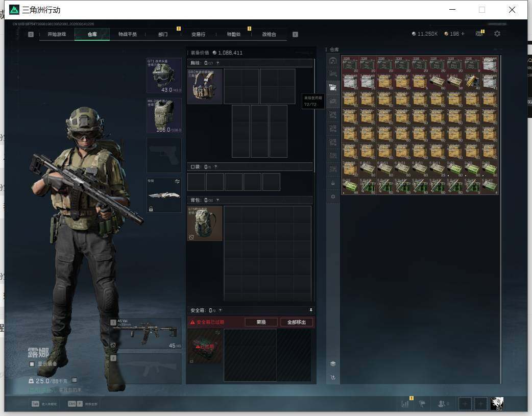The image size is (532, 416).
Task: Toggle the 显示装备 checkbox
Action: click(x=32, y=364)
